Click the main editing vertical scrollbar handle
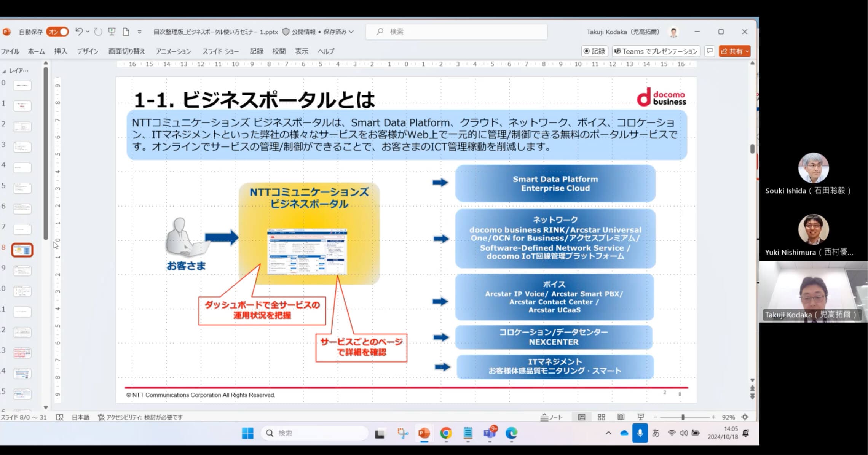868x455 pixels. coord(752,149)
